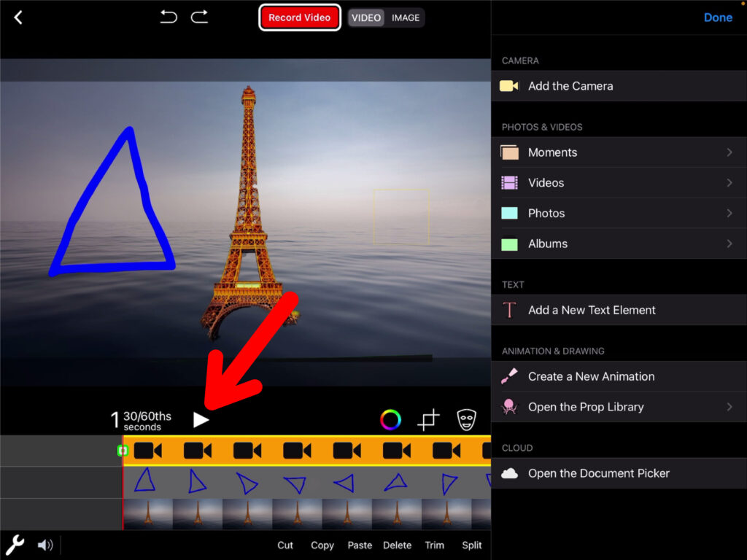Mute audio with the speaker icon
747x560 pixels.
click(x=45, y=545)
